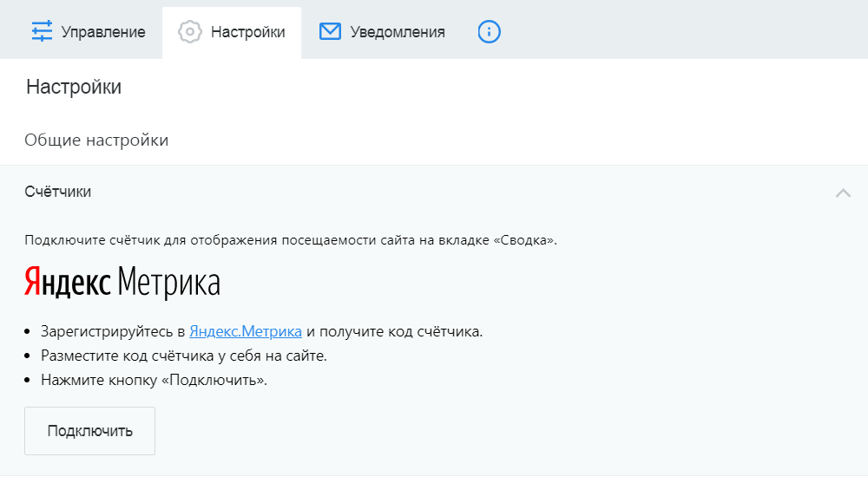Click the blue info circle icon
The width and height of the screenshot is (868, 483).
pyautogui.click(x=489, y=31)
